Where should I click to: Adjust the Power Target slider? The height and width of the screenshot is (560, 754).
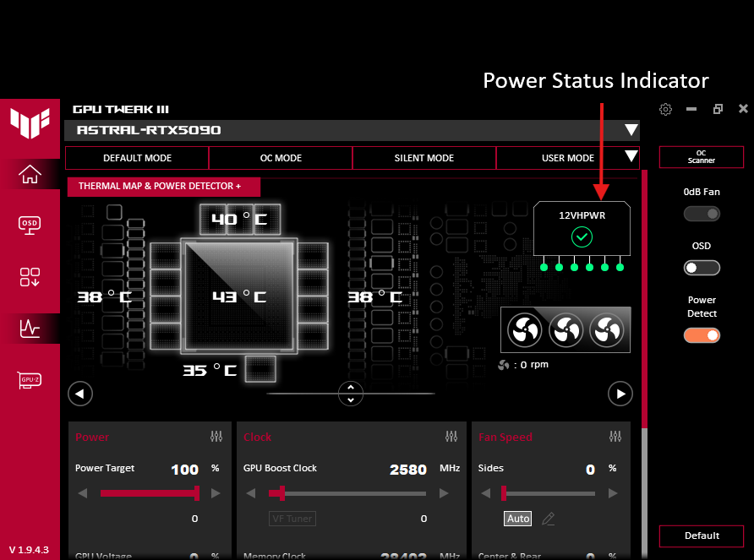pos(150,493)
